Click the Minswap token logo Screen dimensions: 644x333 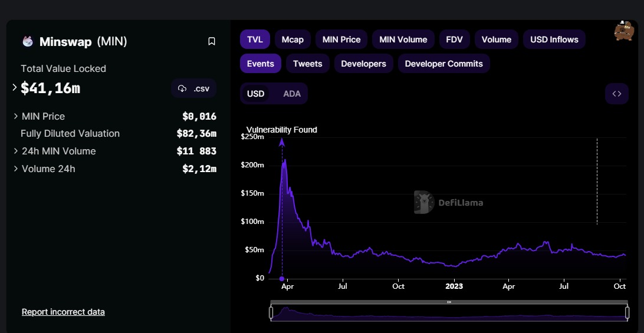(x=28, y=41)
